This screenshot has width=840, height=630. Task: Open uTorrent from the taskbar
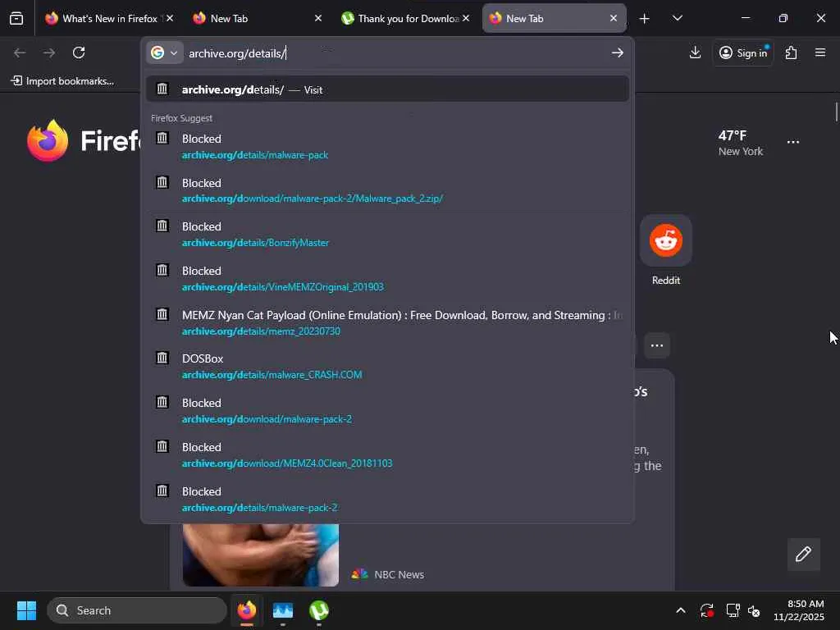(x=319, y=610)
